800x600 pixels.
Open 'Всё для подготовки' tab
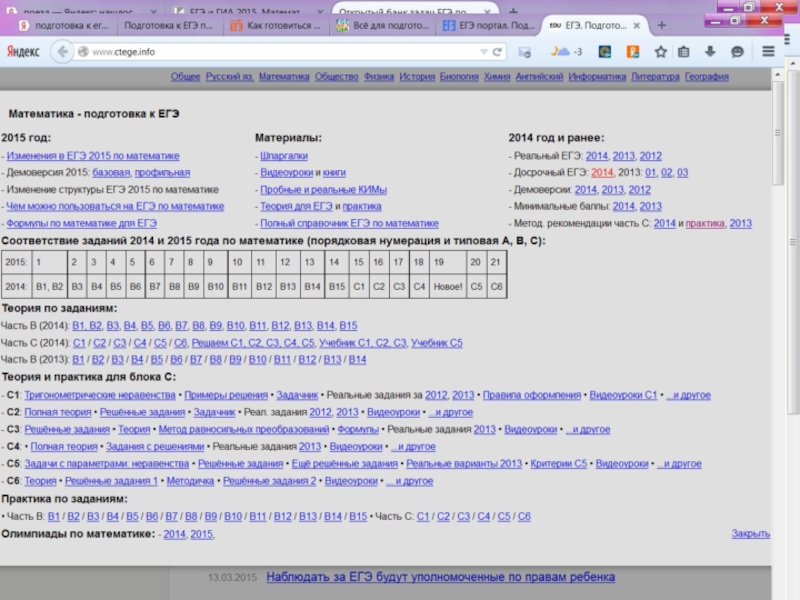click(x=385, y=25)
